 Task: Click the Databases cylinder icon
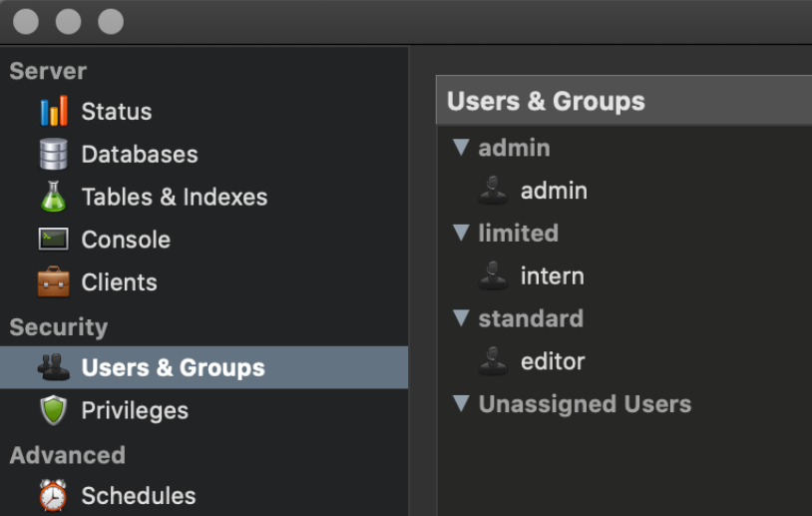53,154
